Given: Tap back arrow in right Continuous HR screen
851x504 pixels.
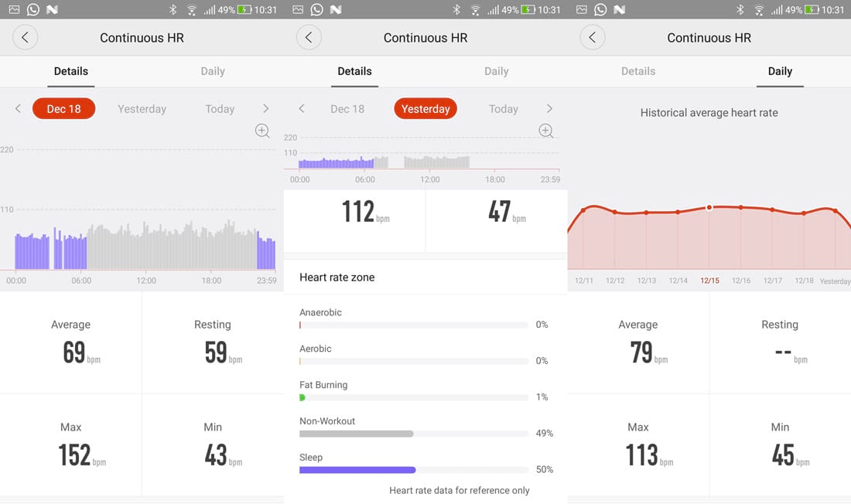Looking at the screenshot, I should point(592,37).
